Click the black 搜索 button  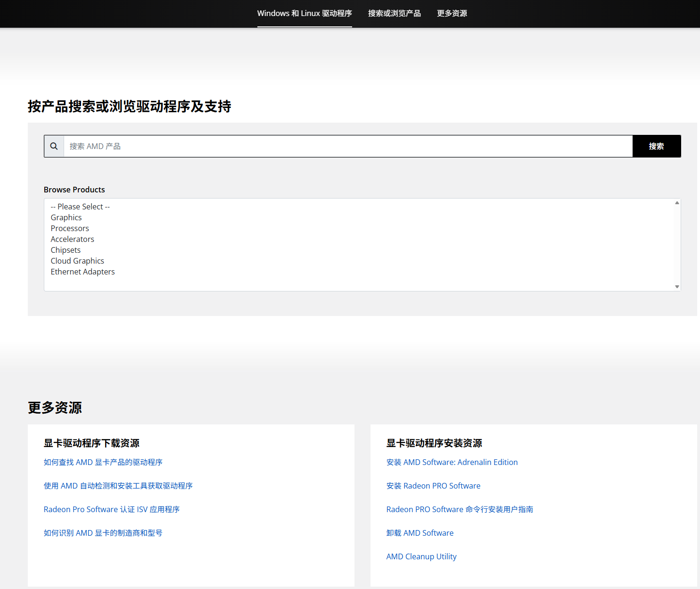[x=656, y=146]
